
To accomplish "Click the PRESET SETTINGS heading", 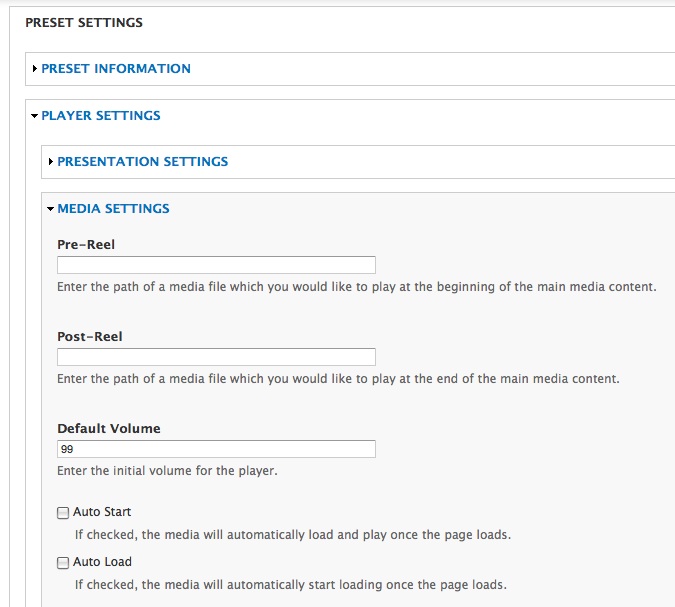I will click(x=84, y=22).
